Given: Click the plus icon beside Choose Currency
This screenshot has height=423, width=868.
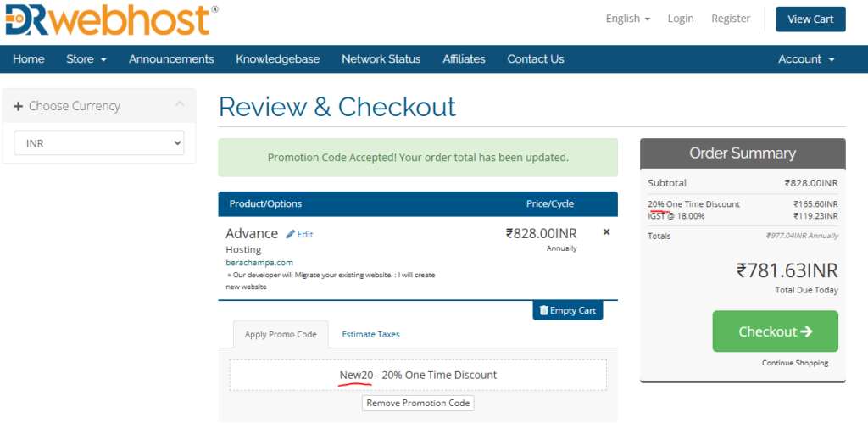Looking at the screenshot, I should pyautogui.click(x=19, y=106).
